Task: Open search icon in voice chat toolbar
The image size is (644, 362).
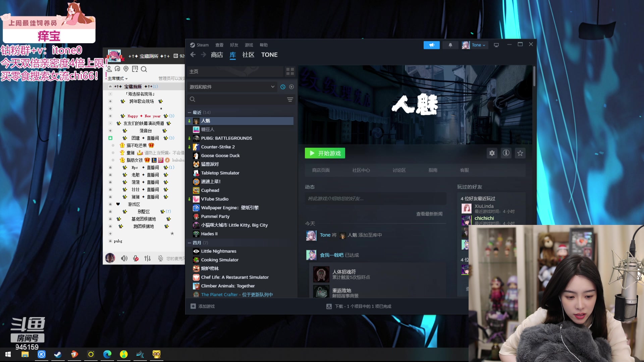Action: click(144, 69)
